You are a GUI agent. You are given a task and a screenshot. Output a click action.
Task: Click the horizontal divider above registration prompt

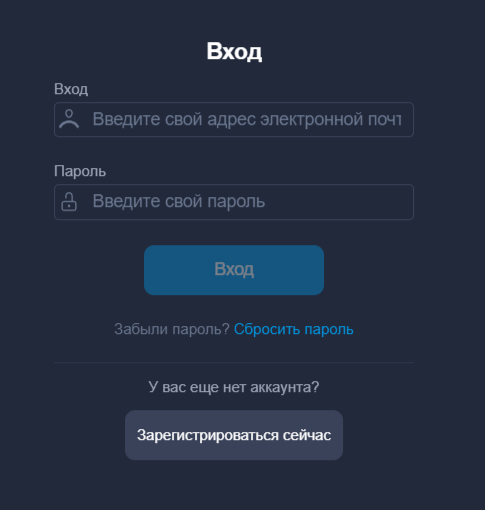(234, 362)
